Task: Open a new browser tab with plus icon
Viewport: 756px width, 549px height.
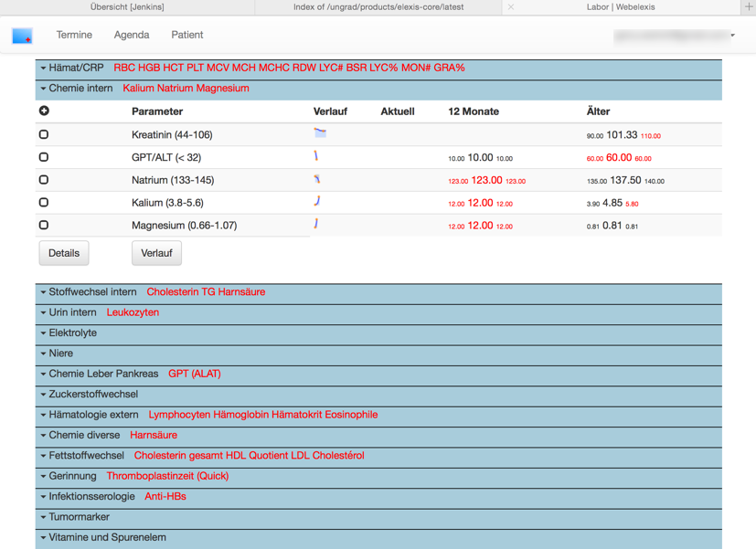Action: coord(749,6)
